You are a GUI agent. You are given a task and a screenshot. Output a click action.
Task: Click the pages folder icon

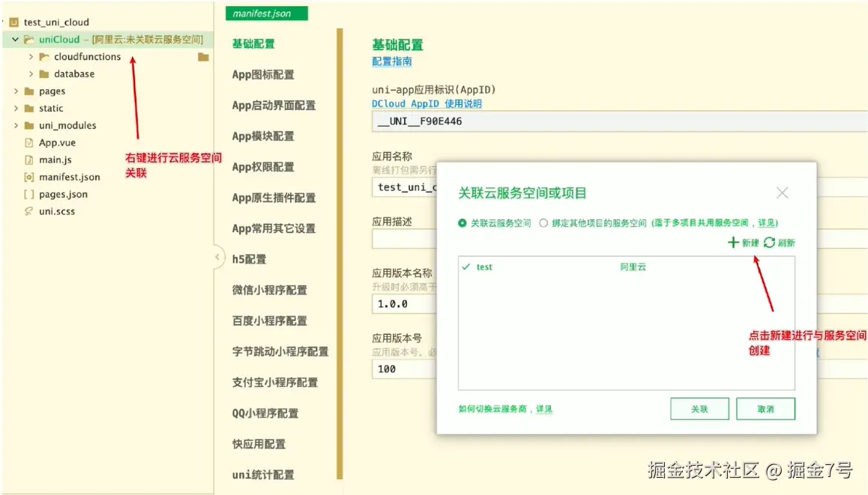29,91
